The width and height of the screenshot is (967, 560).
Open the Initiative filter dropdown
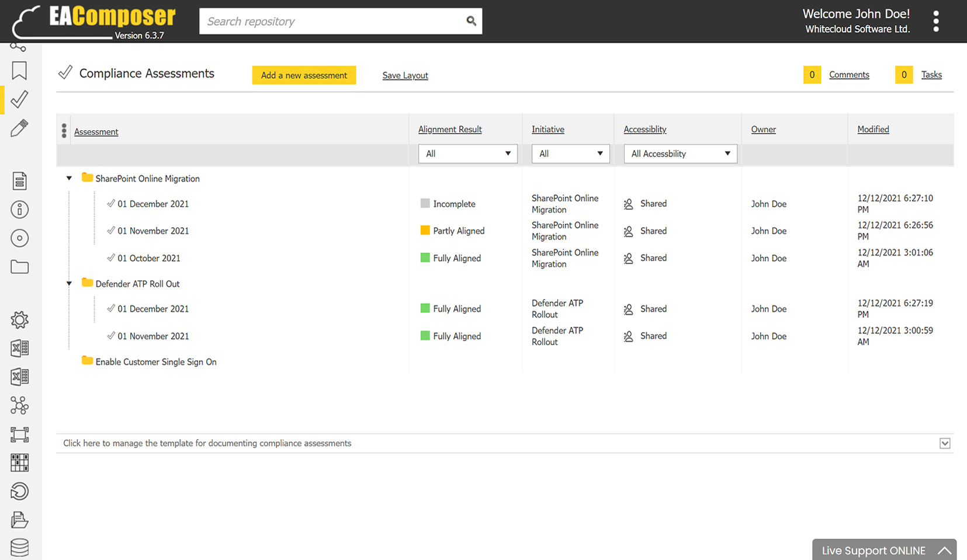coord(570,154)
